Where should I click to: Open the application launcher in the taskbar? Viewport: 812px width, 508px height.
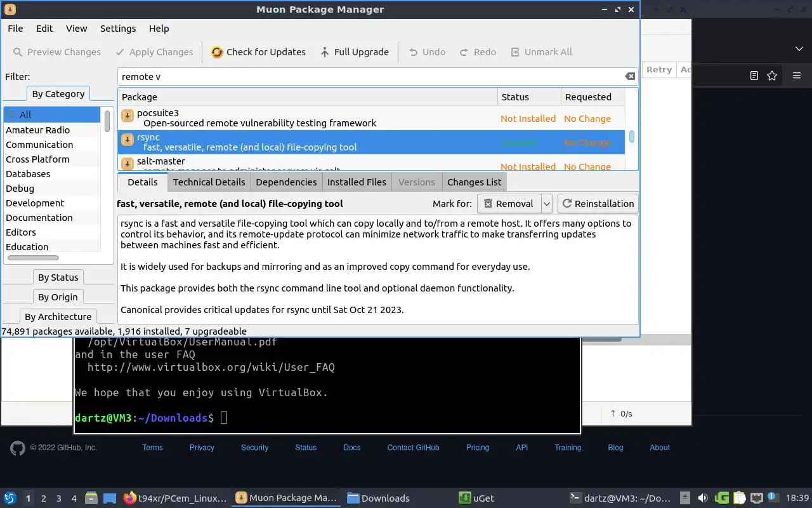10,498
